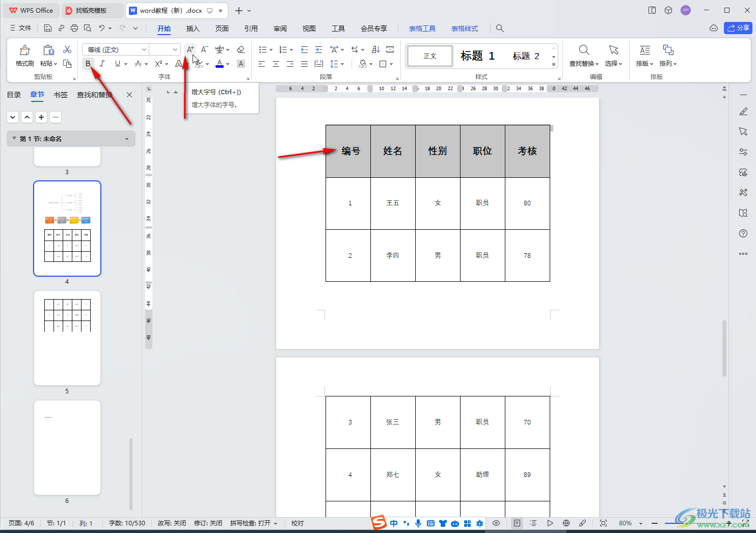The image size is (756, 533).
Task: Switch to the 目录 pane tab
Action: (x=14, y=95)
